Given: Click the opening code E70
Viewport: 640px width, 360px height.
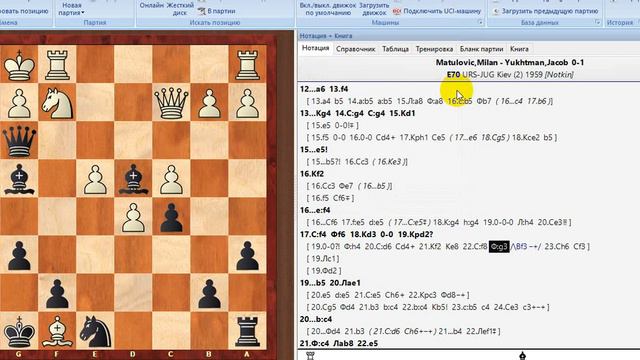Looking at the screenshot, I should (x=453, y=75).
